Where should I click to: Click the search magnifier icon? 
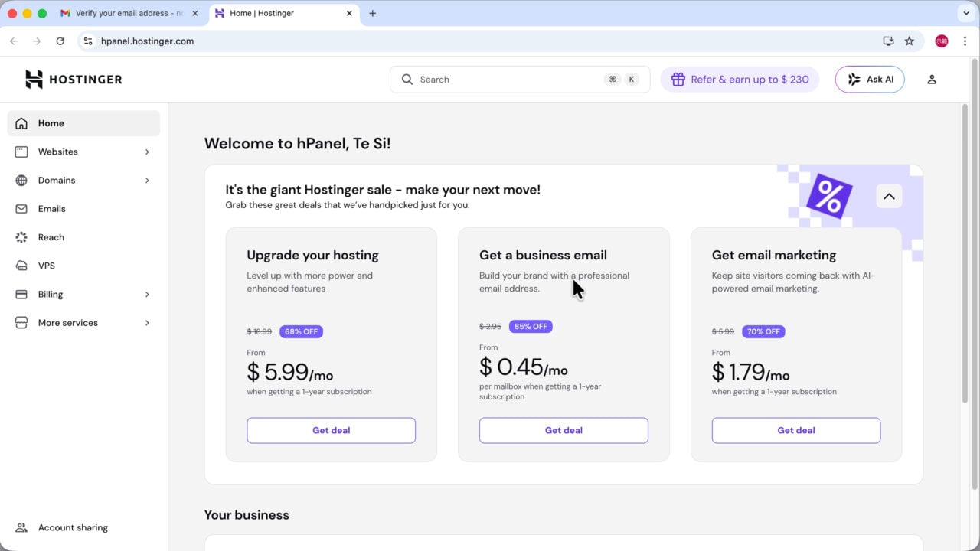407,80
